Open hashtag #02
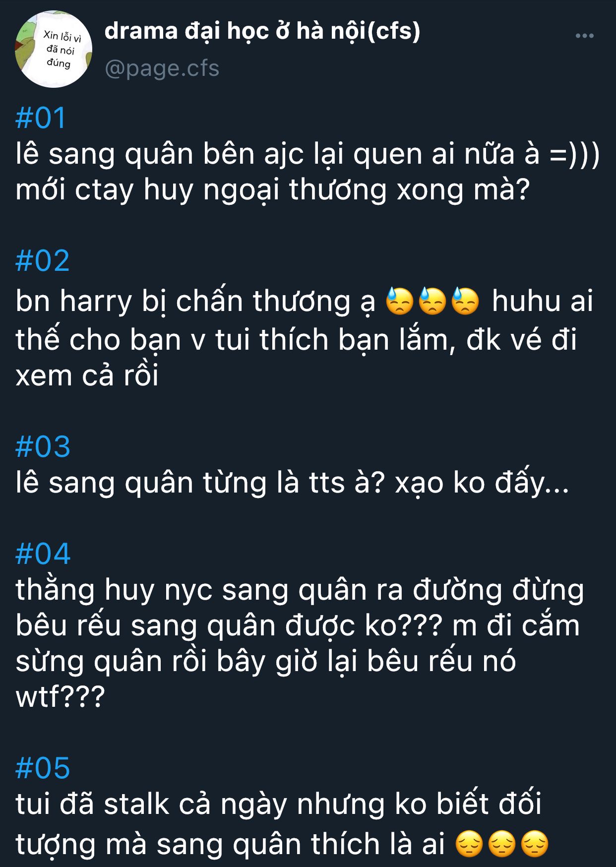This screenshot has height=867, width=616. click(x=42, y=261)
